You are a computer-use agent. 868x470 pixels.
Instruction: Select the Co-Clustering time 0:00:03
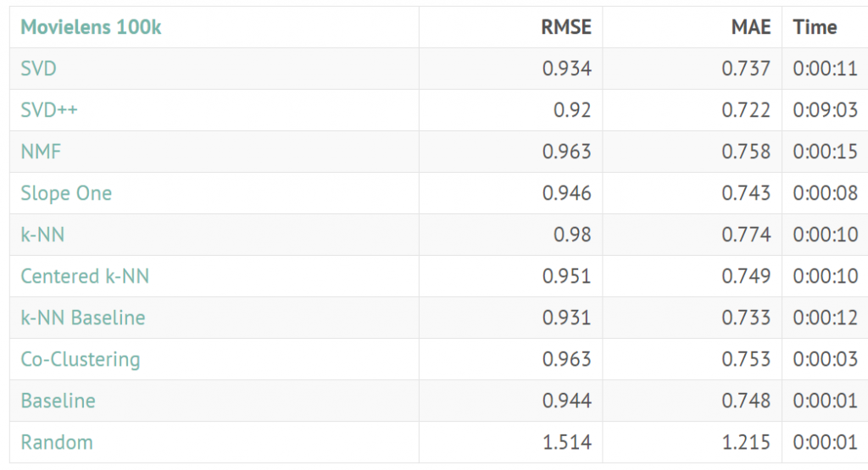coord(826,359)
